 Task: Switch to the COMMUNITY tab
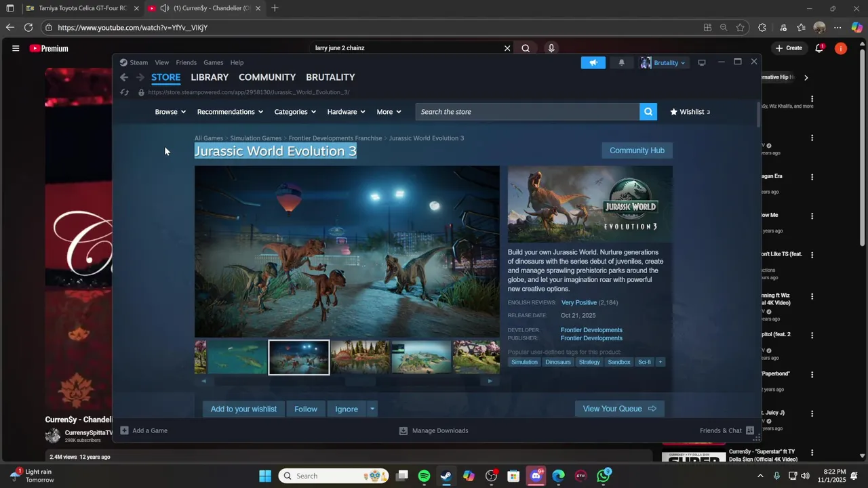(x=267, y=77)
